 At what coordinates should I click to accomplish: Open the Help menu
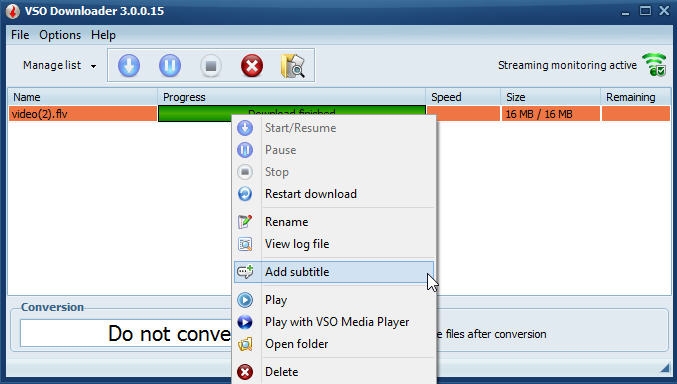(103, 35)
